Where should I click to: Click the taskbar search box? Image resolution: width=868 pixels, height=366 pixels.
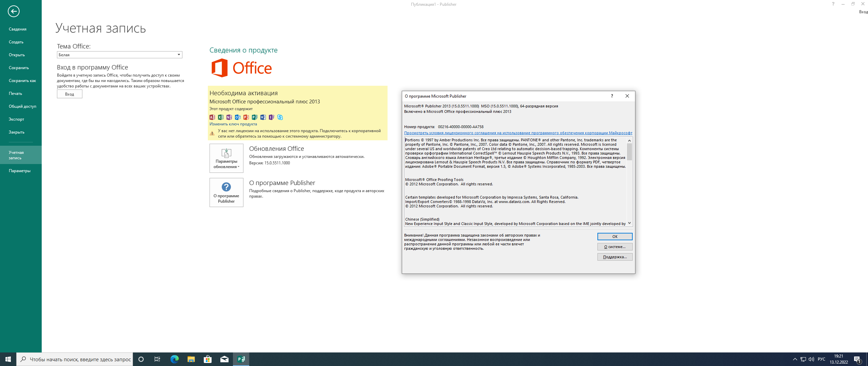[75, 359]
